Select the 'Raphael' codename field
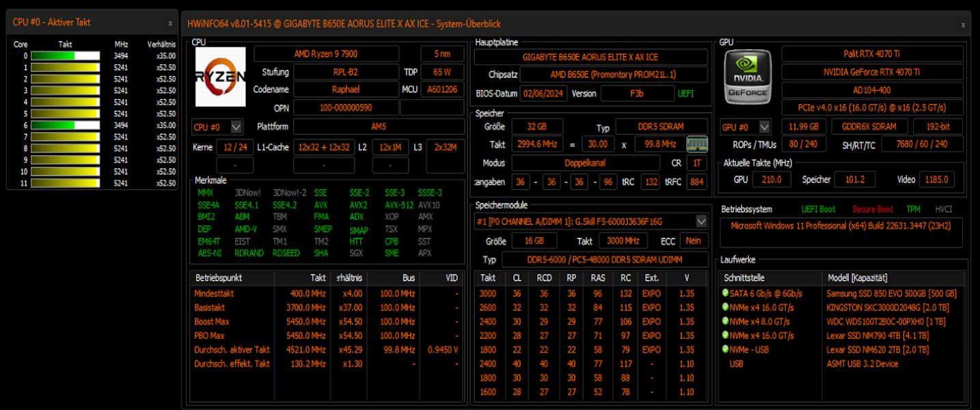 tap(346, 90)
